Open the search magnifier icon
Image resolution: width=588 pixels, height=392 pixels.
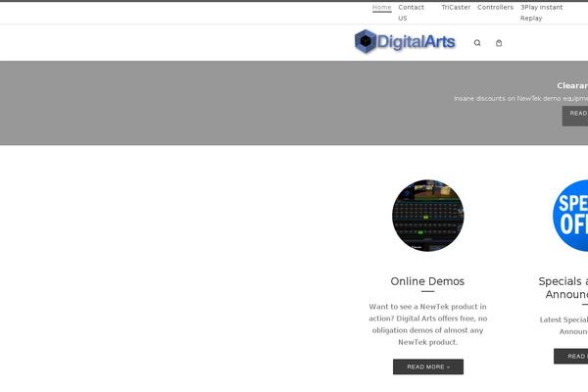477,43
